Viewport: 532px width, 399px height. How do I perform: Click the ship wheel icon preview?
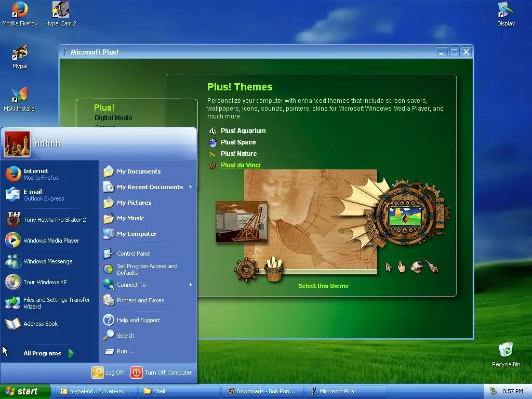tap(246, 270)
